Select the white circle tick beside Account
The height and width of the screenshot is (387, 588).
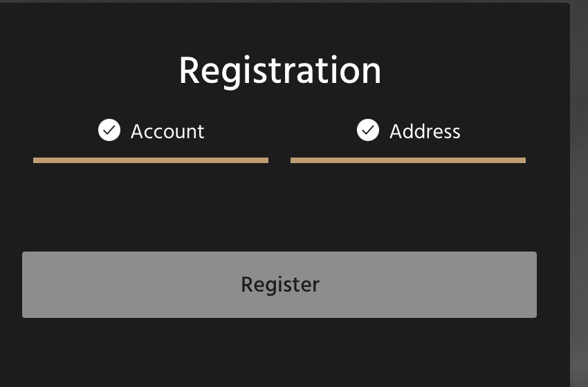coord(109,130)
